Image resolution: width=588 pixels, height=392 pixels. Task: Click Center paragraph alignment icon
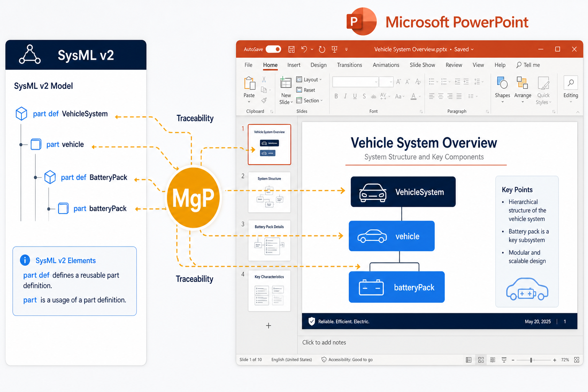[x=441, y=96]
